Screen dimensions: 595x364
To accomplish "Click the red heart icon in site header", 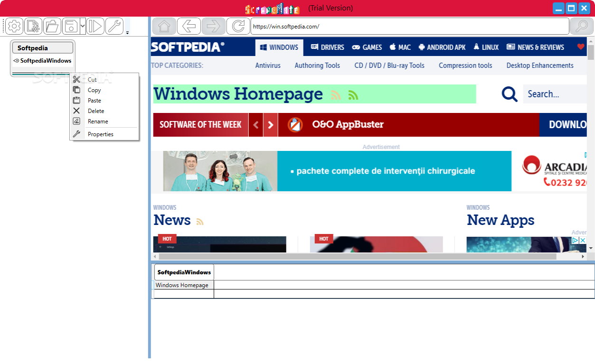I will (581, 47).
